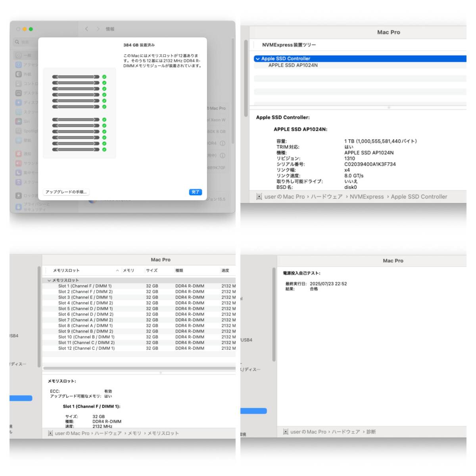This screenshot has width=476, height=476.
Task: Click the computer icon in the diagnostics path bar
Action: [286, 432]
